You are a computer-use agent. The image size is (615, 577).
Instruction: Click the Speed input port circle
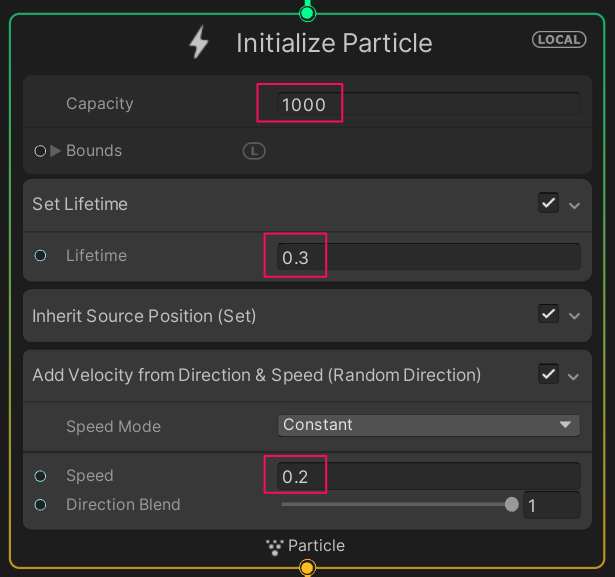tap(40, 476)
